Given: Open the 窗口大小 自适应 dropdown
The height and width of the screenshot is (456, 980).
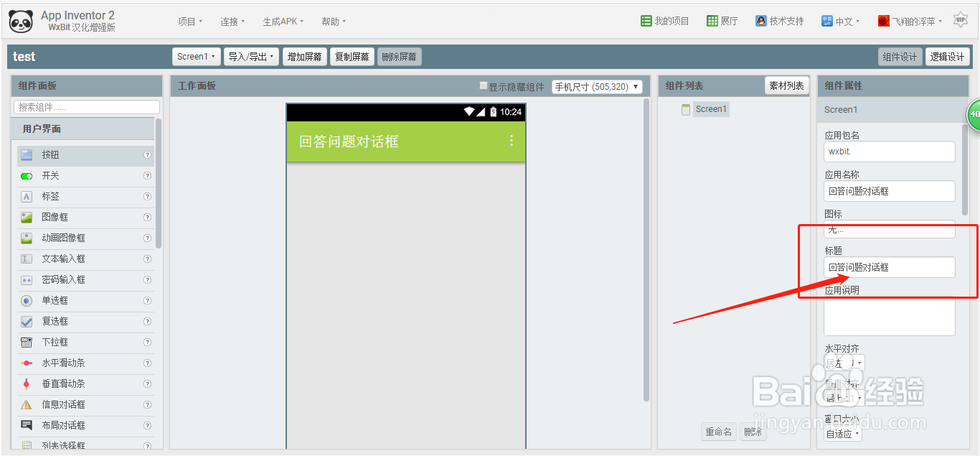Looking at the screenshot, I should click(843, 434).
